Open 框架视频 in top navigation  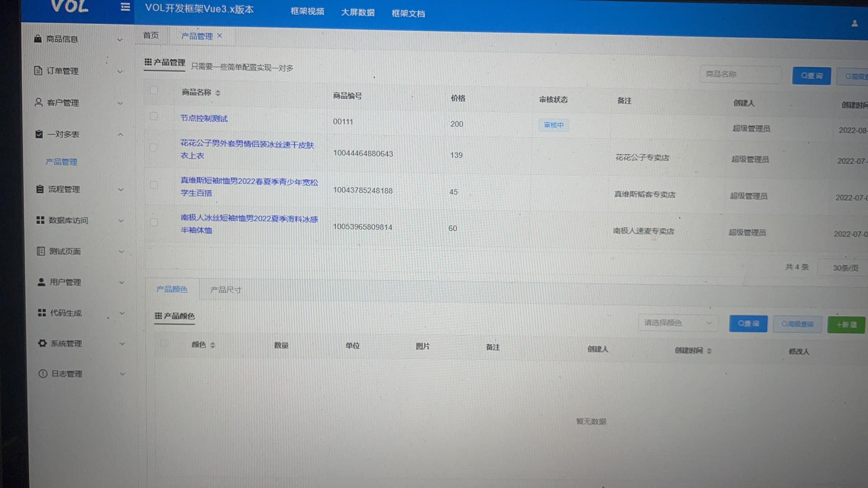(x=307, y=11)
